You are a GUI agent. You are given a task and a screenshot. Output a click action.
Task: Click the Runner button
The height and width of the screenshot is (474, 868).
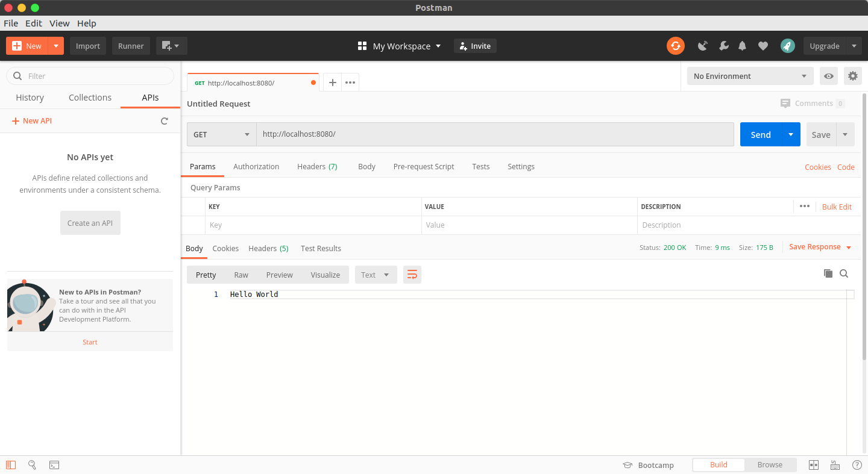point(131,46)
